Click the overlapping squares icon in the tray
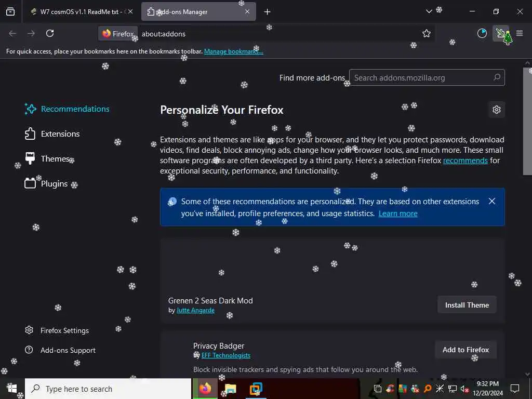532x399 pixels. click(x=378, y=389)
